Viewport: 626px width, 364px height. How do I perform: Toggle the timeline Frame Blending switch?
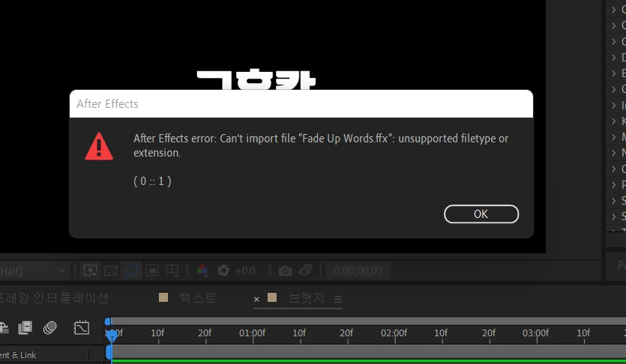pyautogui.click(x=25, y=328)
